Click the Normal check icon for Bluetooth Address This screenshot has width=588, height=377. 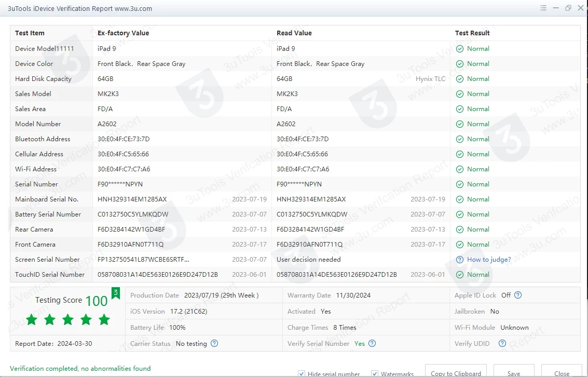point(459,139)
